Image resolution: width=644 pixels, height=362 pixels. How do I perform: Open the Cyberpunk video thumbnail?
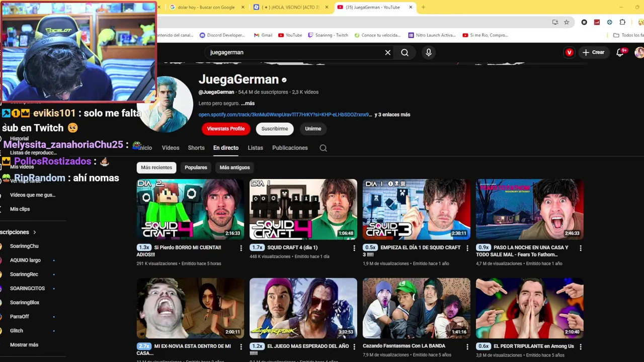303,308
